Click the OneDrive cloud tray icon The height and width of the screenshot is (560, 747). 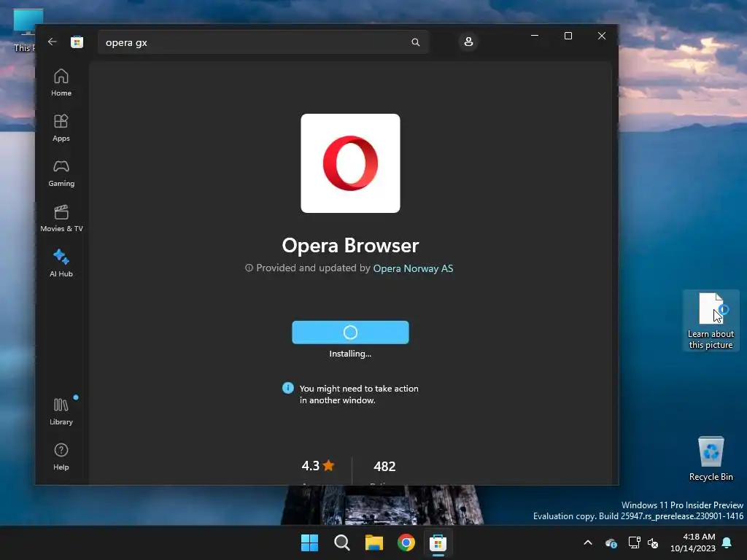(x=611, y=542)
